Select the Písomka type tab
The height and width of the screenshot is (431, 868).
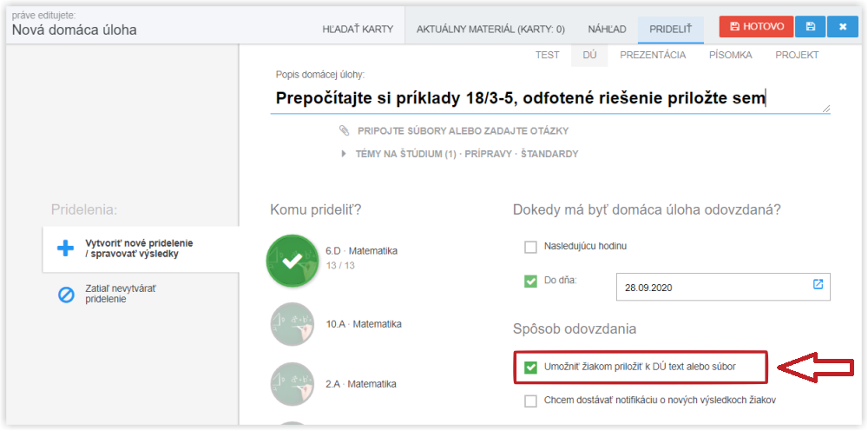coord(730,56)
